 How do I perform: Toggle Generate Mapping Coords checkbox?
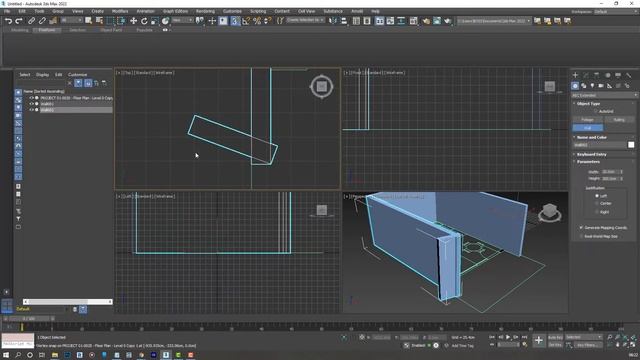581,227
